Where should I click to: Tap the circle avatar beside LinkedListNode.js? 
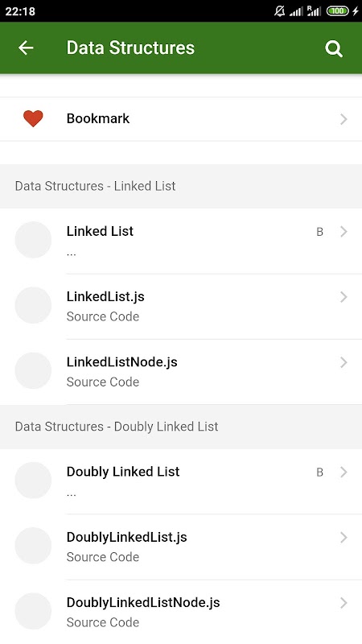(33, 370)
